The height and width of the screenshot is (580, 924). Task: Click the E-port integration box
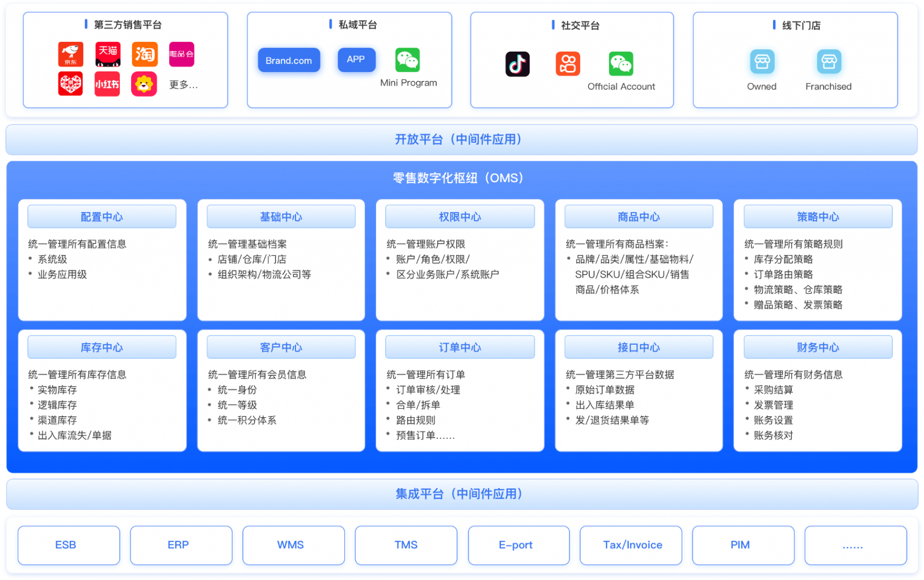click(518, 545)
